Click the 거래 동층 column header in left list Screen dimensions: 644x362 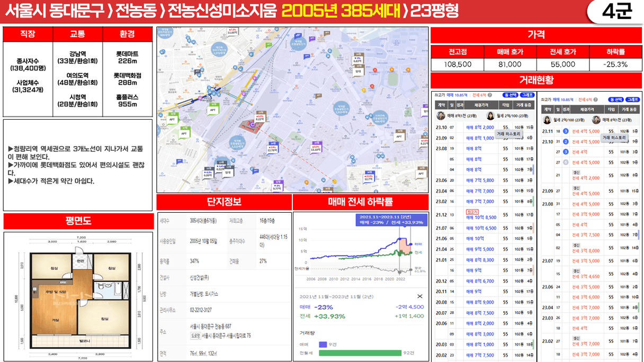point(525,105)
